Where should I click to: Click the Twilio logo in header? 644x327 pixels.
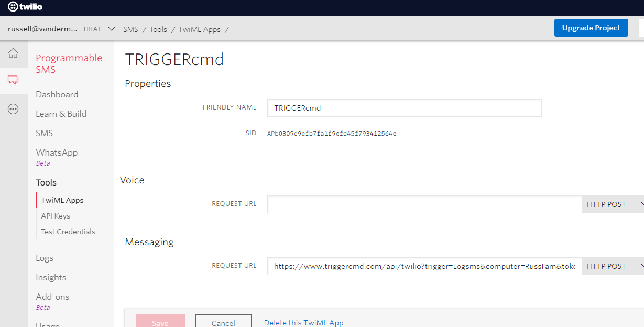click(25, 7)
